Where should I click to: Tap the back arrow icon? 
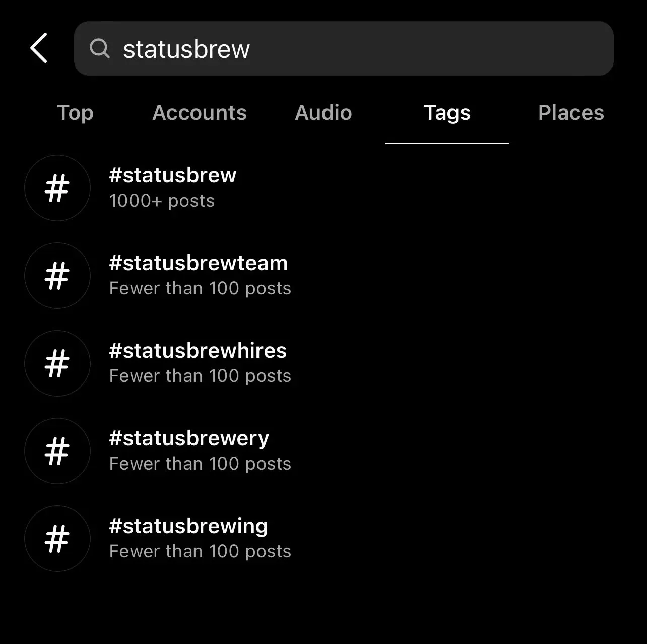tap(39, 48)
